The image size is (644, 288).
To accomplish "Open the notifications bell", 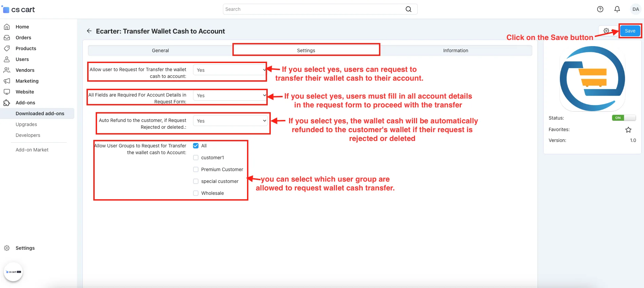I will (617, 9).
